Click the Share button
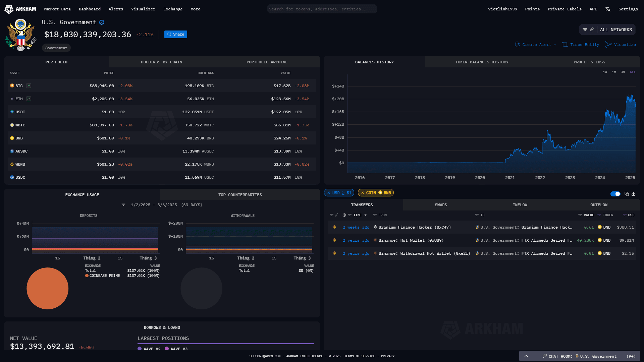 click(x=176, y=34)
